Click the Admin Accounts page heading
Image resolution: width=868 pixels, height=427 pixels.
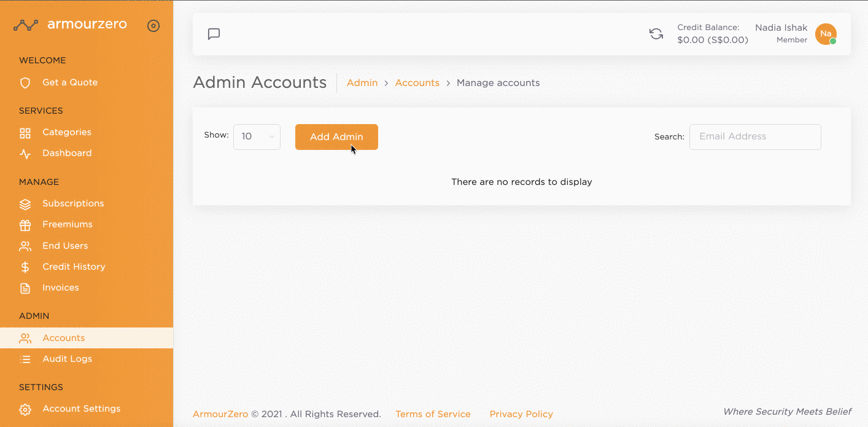click(x=260, y=82)
